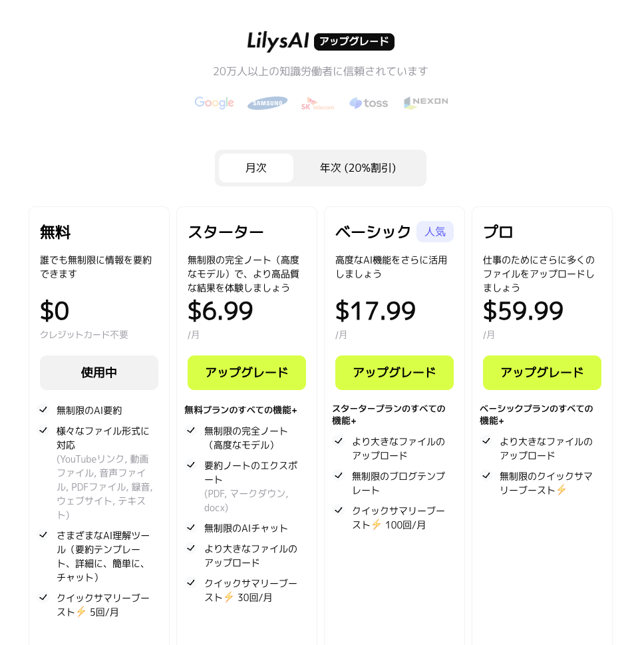Click the toss logo
The image size is (644, 645).
pos(369,103)
